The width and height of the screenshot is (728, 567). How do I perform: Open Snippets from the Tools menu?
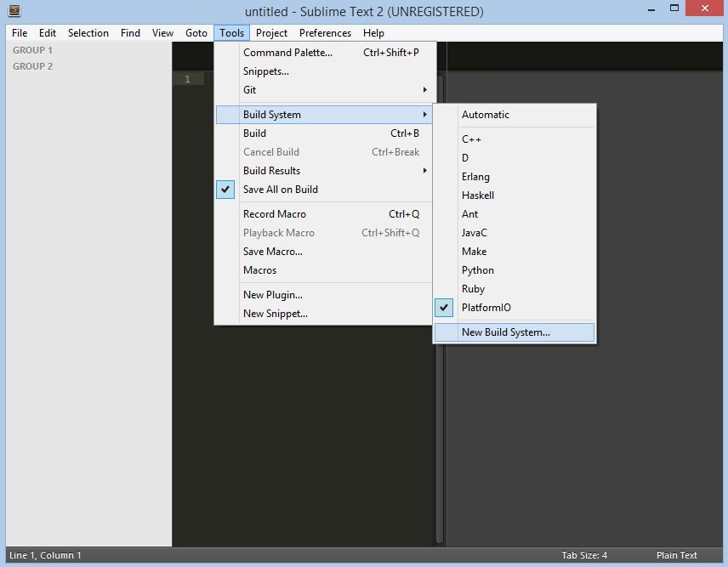pos(324,71)
